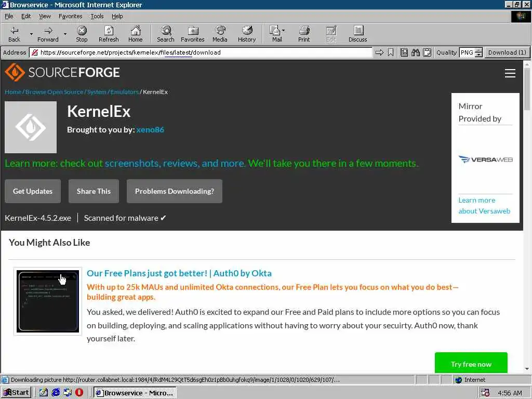Click the KernelEx-4.5.2.exe file name
Viewport: 532px width, 399px height.
tap(38, 218)
